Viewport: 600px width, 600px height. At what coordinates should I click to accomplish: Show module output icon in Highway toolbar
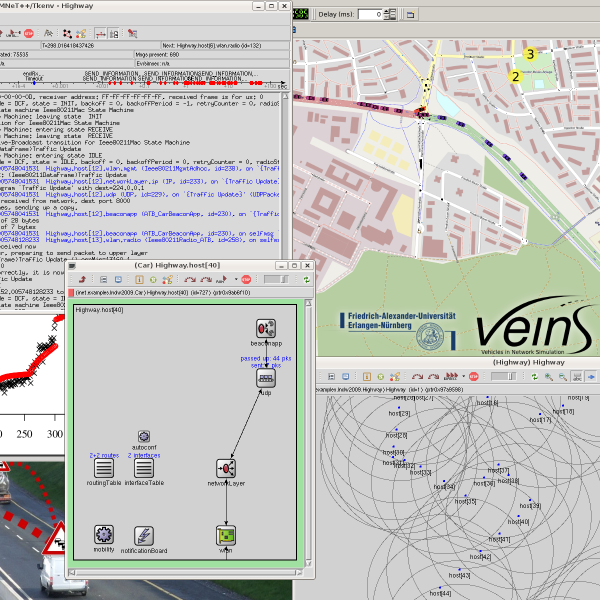click(346, 377)
